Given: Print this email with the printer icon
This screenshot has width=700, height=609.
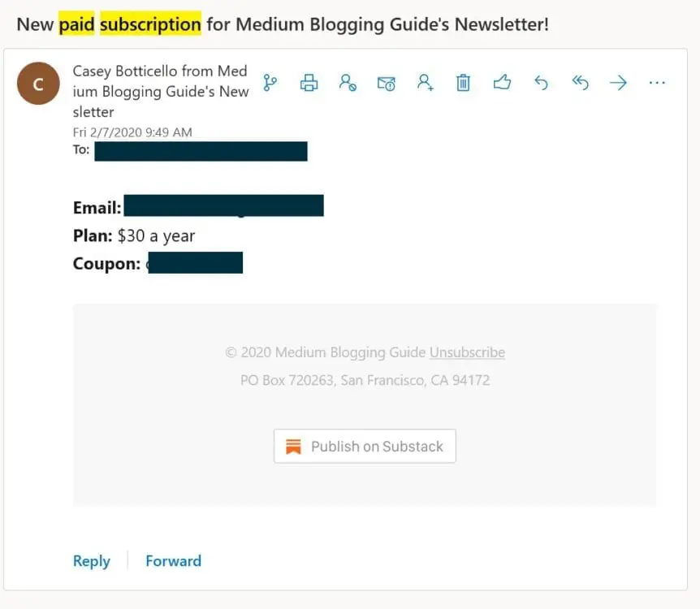Looking at the screenshot, I should (x=309, y=83).
